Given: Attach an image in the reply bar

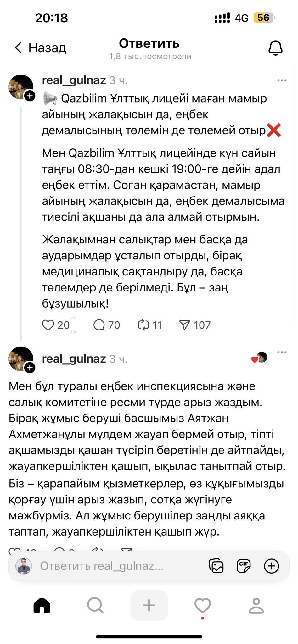Looking at the screenshot, I should click(x=216, y=566).
